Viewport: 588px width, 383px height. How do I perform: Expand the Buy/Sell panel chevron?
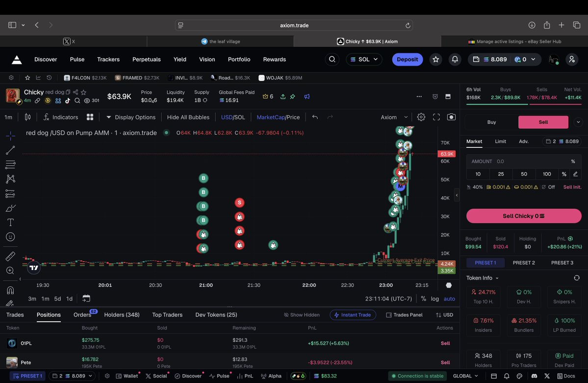(x=578, y=122)
